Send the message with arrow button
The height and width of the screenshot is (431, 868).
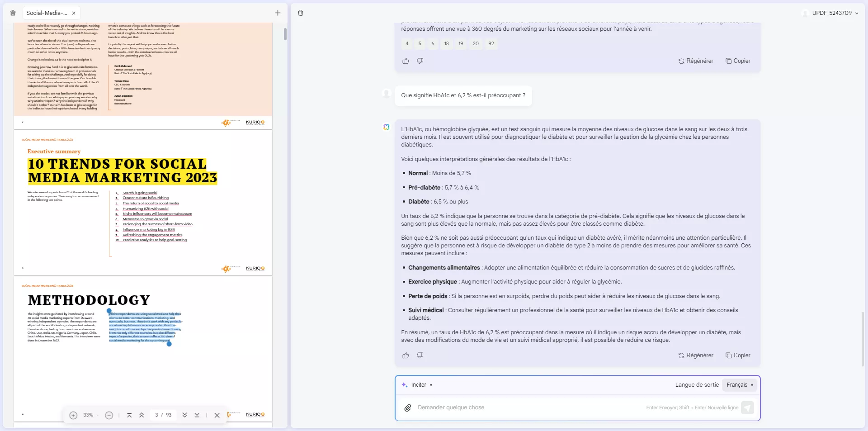747,407
